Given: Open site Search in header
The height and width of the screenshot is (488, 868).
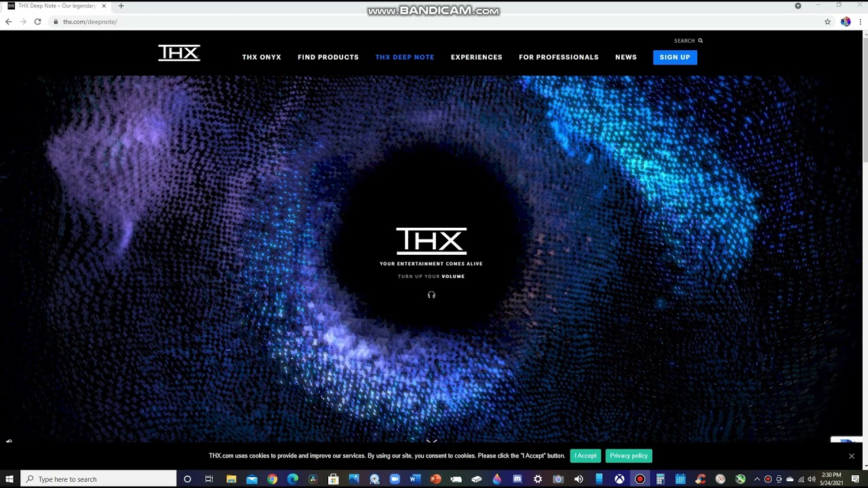Looking at the screenshot, I should (688, 41).
